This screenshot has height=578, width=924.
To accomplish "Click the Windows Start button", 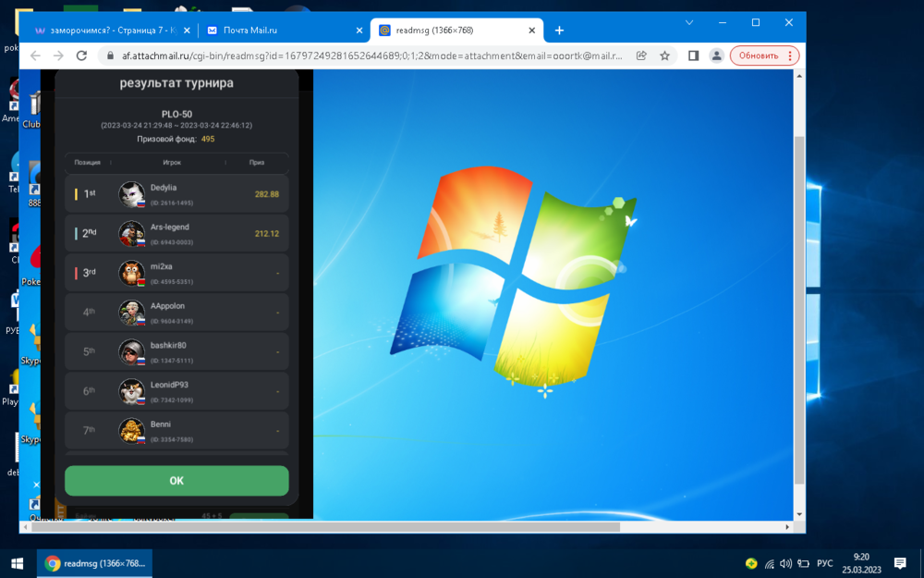I will pyautogui.click(x=17, y=563).
